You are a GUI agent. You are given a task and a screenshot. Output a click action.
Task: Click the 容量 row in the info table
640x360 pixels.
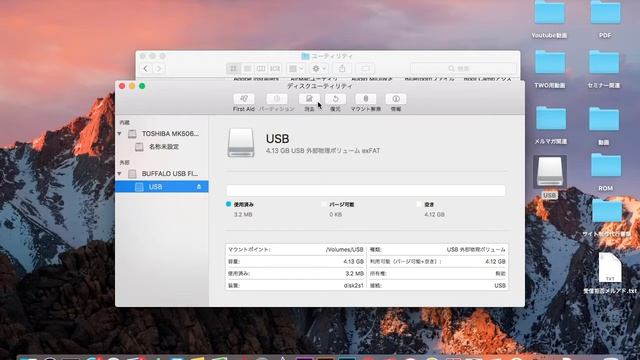296,261
